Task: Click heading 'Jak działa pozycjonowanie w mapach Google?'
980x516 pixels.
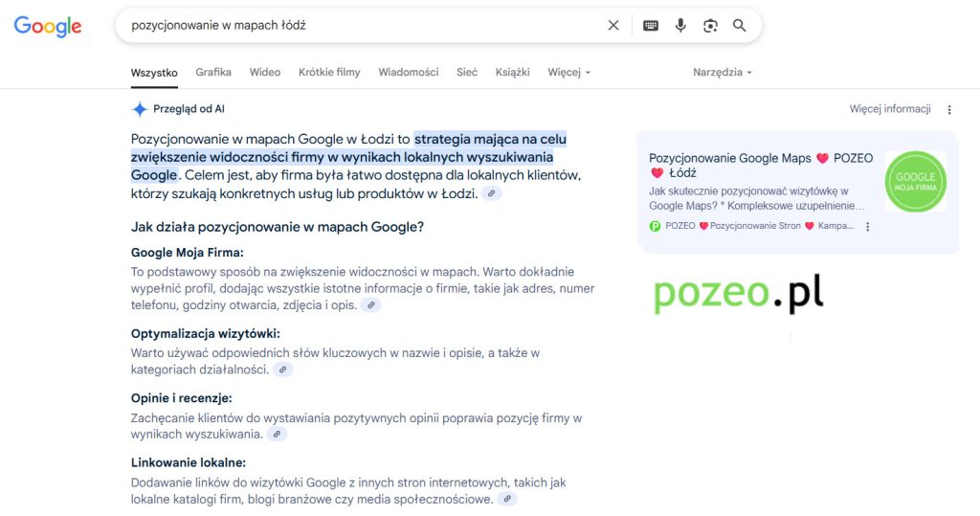Action: click(x=278, y=227)
